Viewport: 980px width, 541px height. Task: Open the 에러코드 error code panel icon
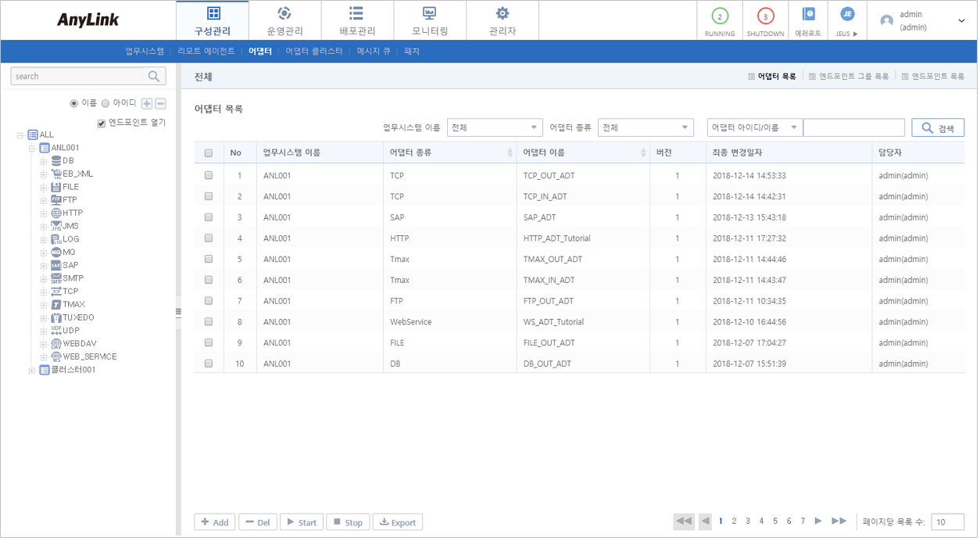point(809,14)
